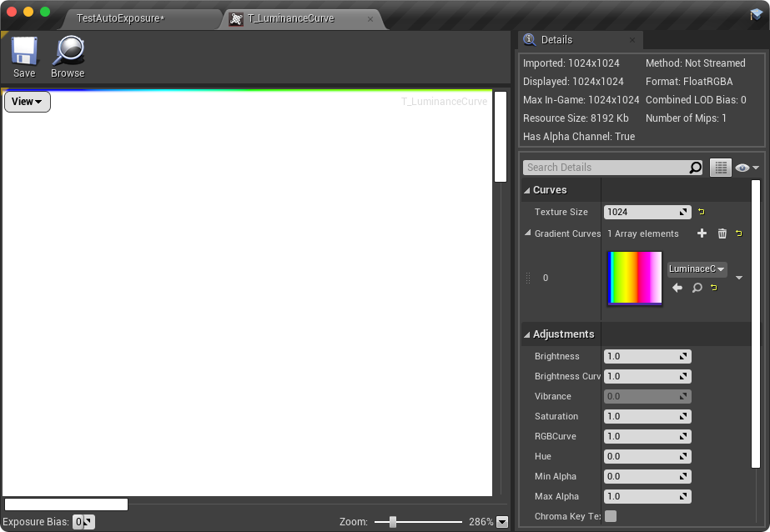The image size is (770, 532).
Task: Browse to the LuminaceC curve with magnifier icon
Action: point(697,287)
